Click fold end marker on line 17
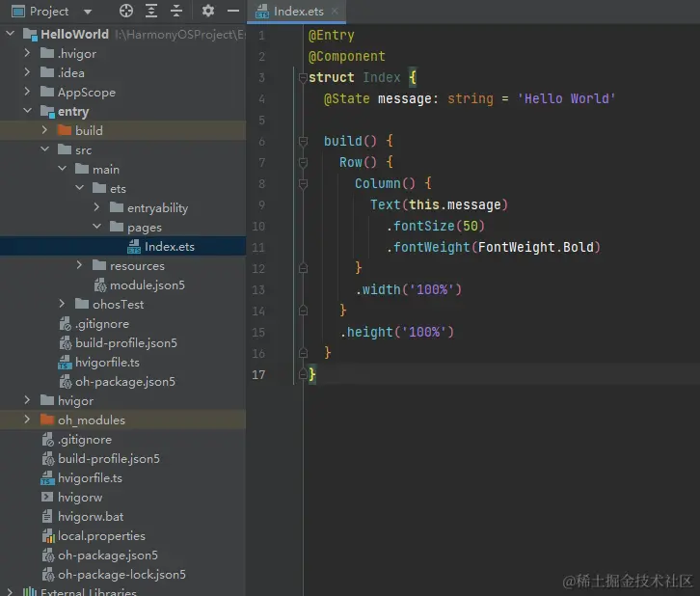Image resolution: width=700 pixels, height=596 pixels. pos(303,374)
